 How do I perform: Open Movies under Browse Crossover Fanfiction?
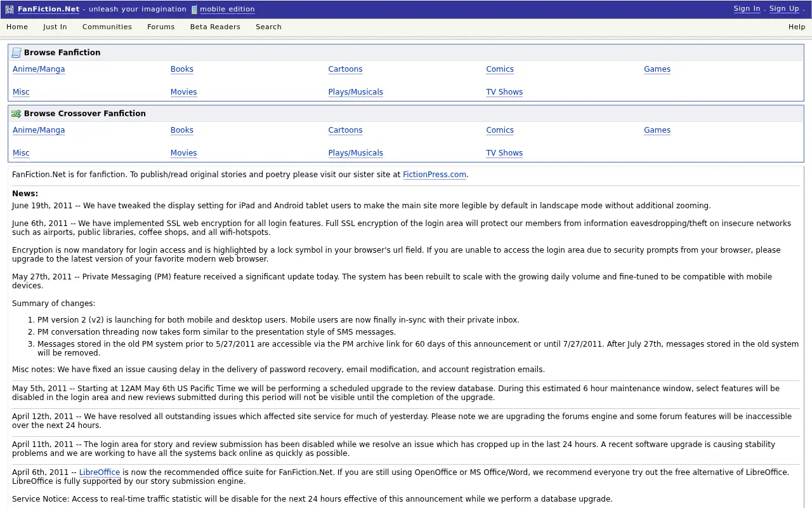tap(184, 153)
